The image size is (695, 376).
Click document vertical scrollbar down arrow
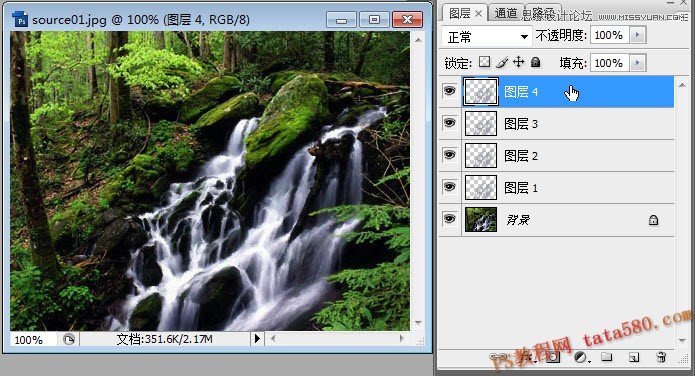(x=418, y=323)
